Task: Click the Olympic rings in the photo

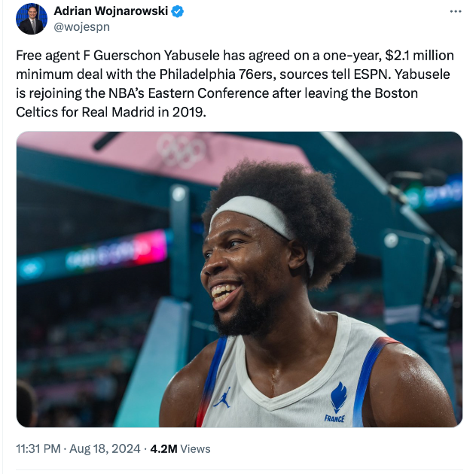Action: pos(181,150)
